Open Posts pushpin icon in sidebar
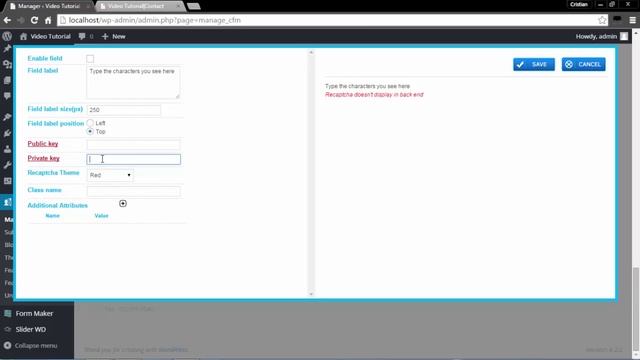The image size is (640, 360). coord(7,49)
